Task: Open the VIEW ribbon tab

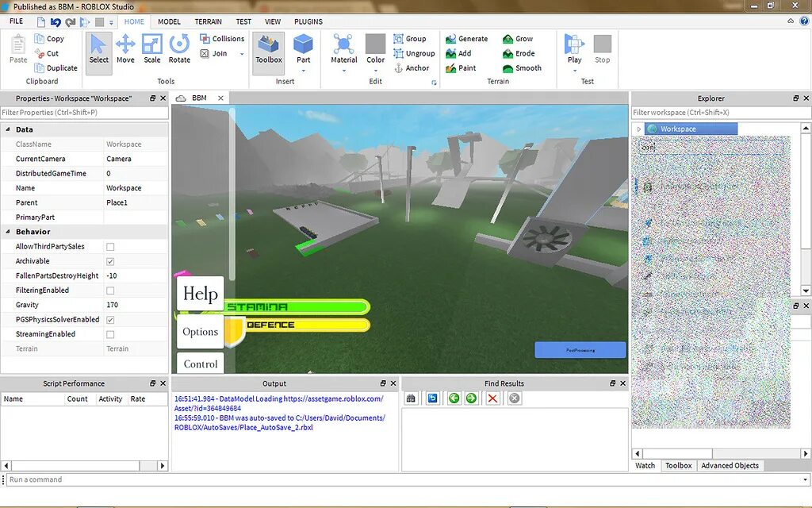Action: [273, 21]
